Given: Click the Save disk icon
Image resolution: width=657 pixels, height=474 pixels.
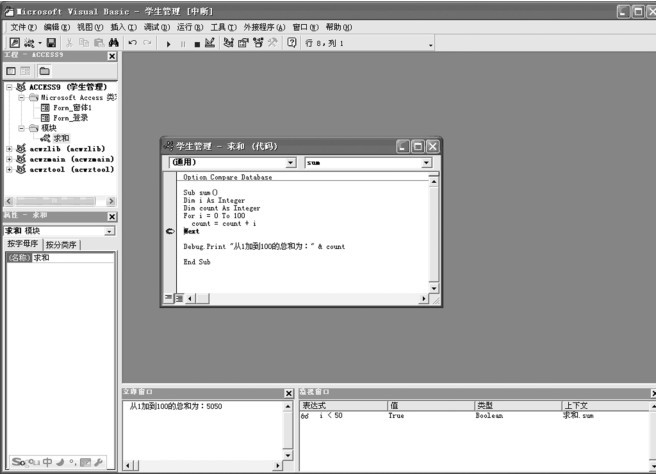Looking at the screenshot, I should (51, 43).
